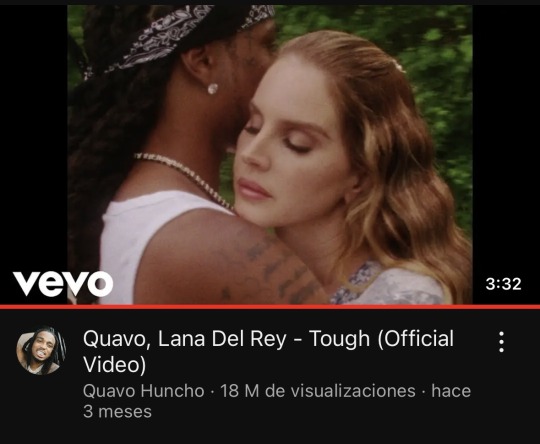The width and height of the screenshot is (540, 444).
Task: Click the 18 M de visualizaciones text
Action: pos(318,391)
